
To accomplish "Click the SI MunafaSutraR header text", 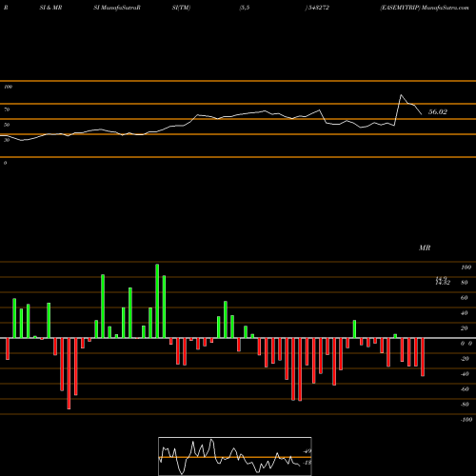I will [117, 8].
